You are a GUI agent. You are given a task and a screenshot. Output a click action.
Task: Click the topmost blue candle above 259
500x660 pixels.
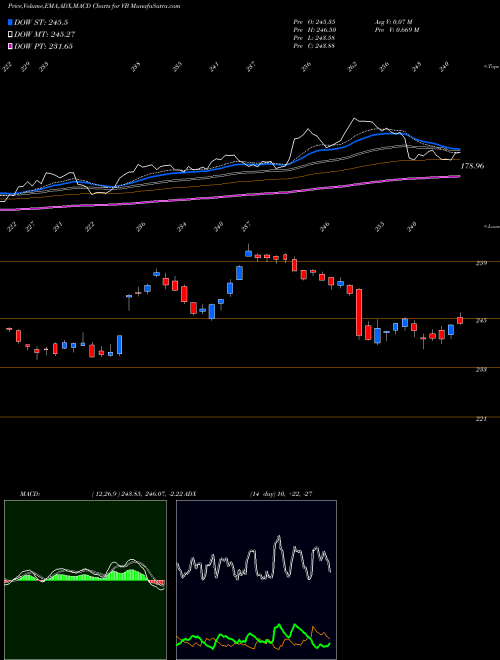pyautogui.click(x=248, y=253)
